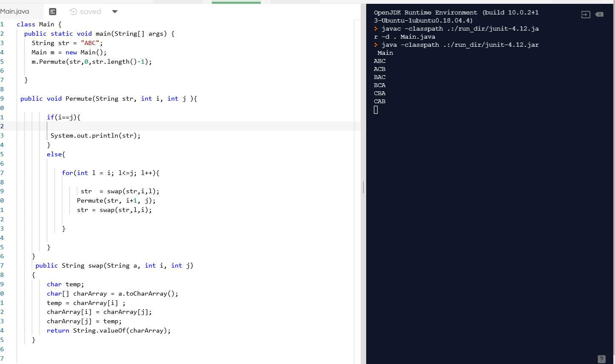The height and width of the screenshot is (364, 615).
Task: Click the 'str = swap(str,i,l);' line
Action: pyautogui.click(x=120, y=191)
